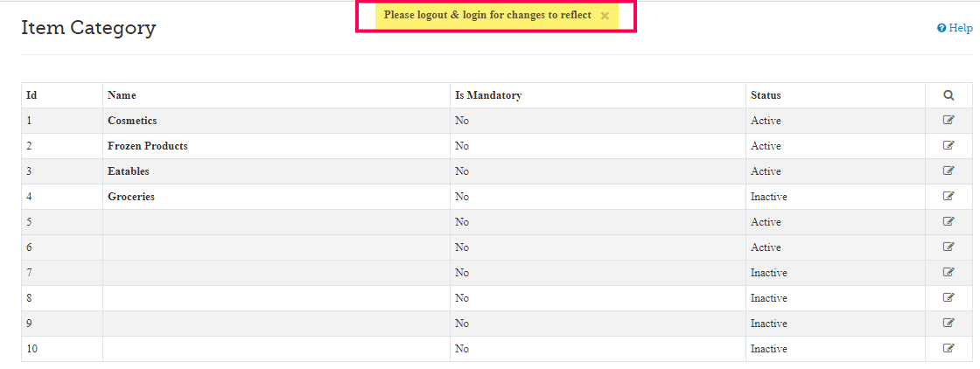The height and width of the screenshot is (369, 980).
Task: Open edit icon for row 10
Action: click(948, 349)
